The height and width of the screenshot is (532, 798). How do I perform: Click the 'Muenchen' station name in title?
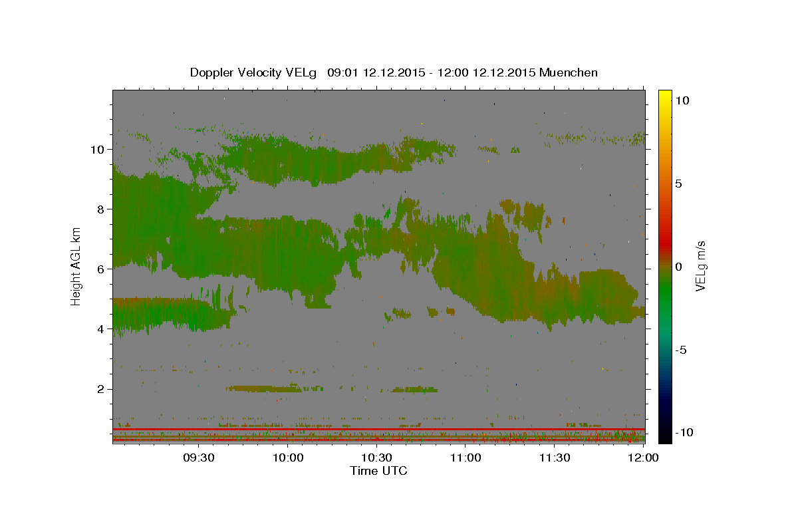coord(569,72)
